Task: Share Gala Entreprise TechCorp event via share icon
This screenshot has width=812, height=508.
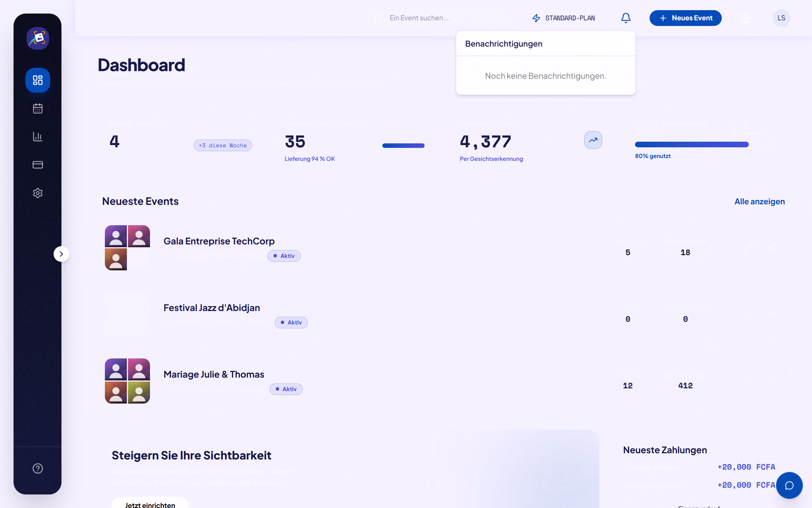Action: (x=772, y=248)
